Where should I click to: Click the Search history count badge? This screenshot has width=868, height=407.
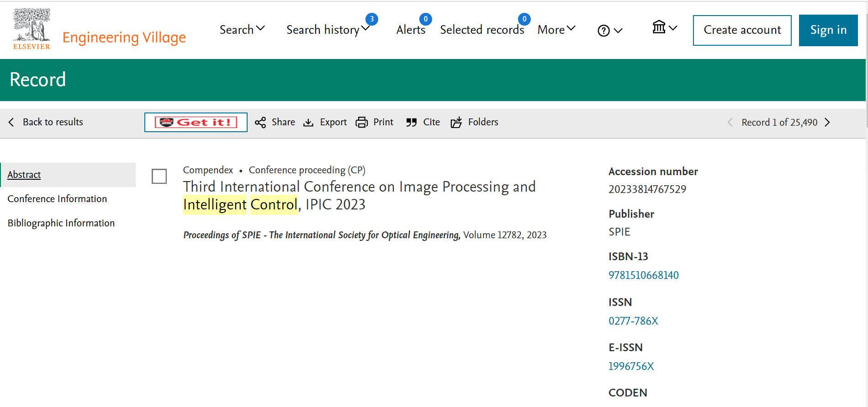point(372,19)
